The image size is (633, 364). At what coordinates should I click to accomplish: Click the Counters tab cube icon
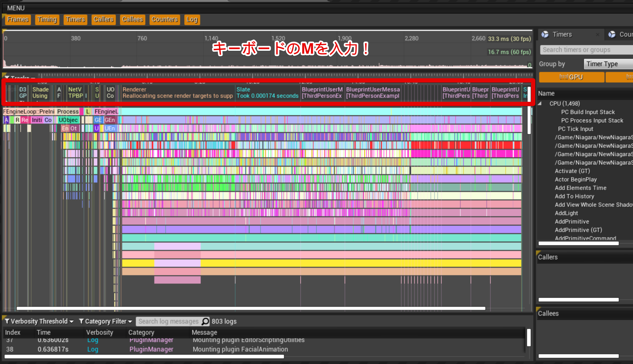point(612,34)
